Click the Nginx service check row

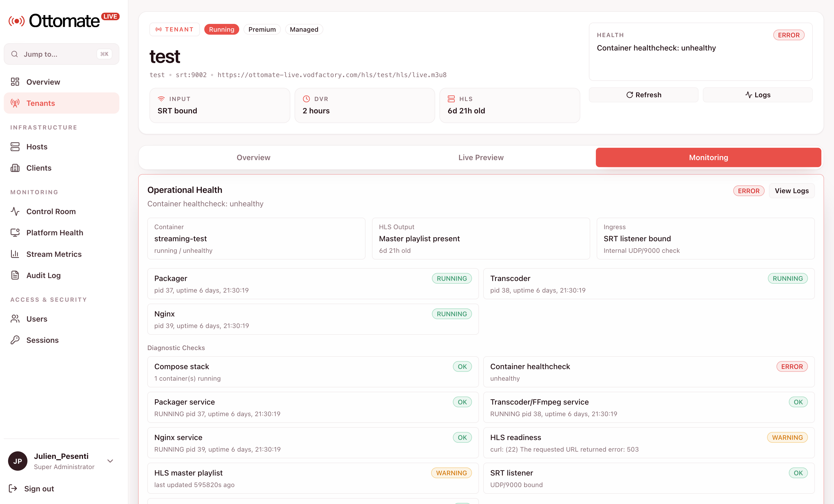coord(313,443)
